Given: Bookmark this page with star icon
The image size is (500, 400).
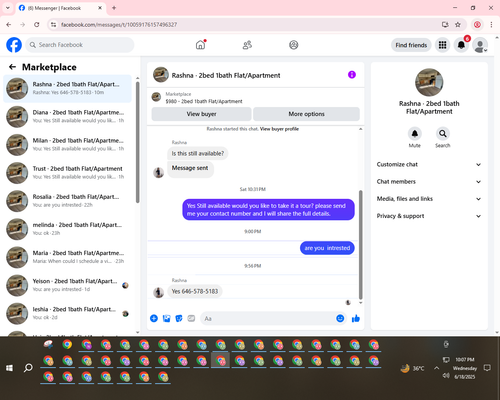Looking at the screenshot, I should coord(458,24).
